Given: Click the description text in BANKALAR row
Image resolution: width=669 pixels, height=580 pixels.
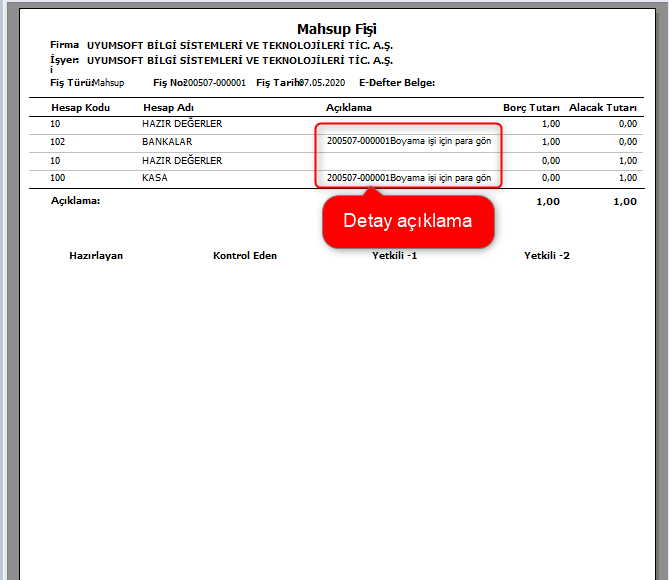Looking at the screenshot, I should [408, 141].
